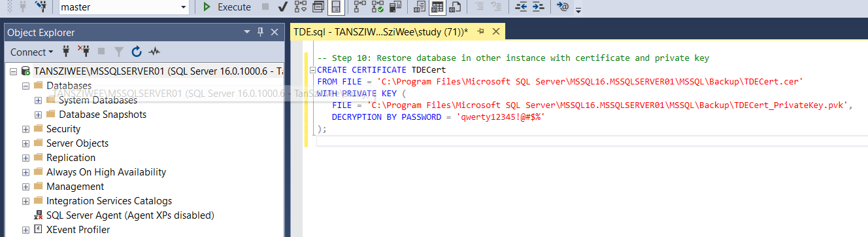The width and height of the screenshot is (868, 237).
Task: Select the Server Objects folder
Action: [77, 143]
